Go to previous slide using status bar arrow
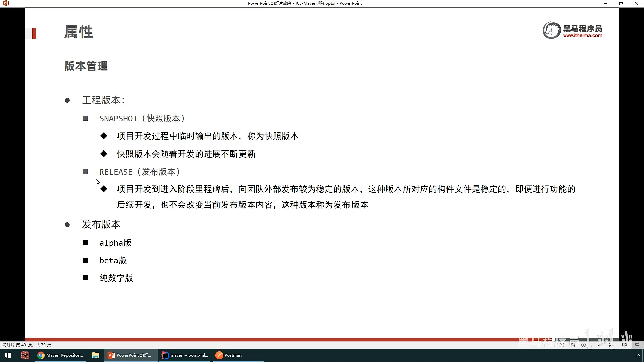Viewport: 644px width, 362px height. (562, 345)
